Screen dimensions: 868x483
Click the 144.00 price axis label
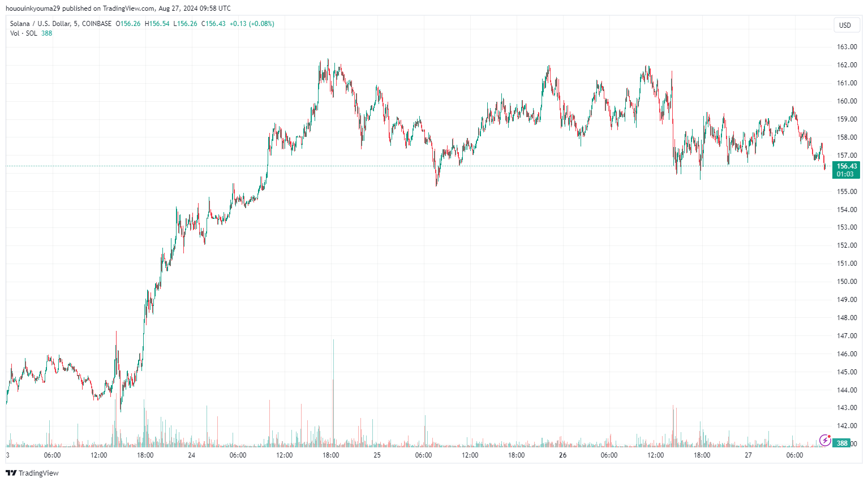click(x=846, y=390)
